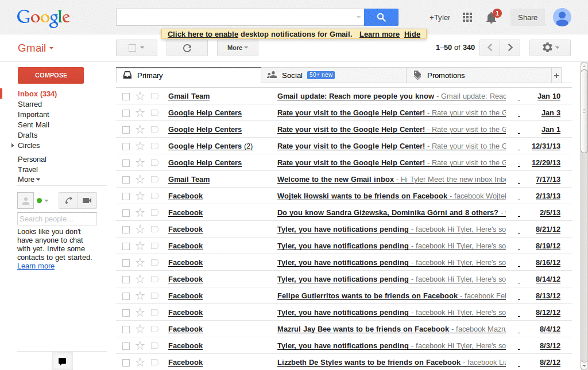
Task: Click the COMPOSE button
Action: tap(51, 75)
